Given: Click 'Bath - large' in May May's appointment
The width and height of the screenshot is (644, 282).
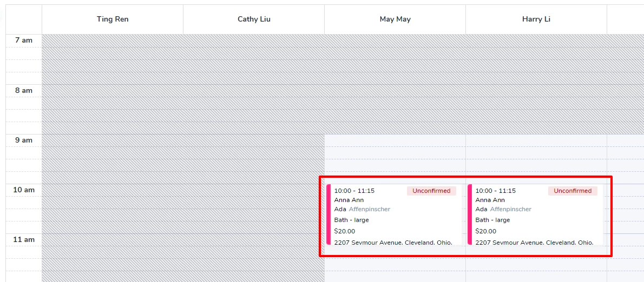Looking at the screenshot, I should click(x=352, y=220).
